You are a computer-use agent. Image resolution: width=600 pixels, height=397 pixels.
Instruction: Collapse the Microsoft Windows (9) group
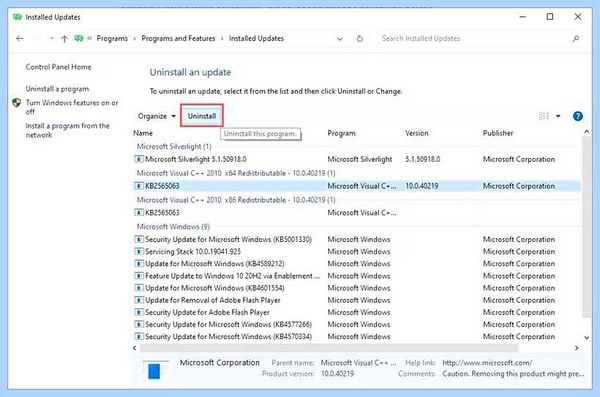point(173,227)
